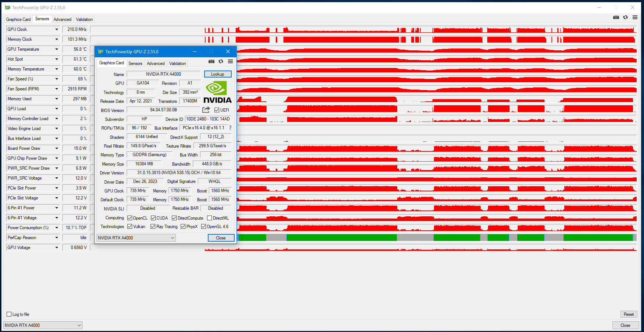Click the GPU Clock 210.0 MHz value
The height and width of the screenshot is (332, 644).
tap(75, 29)
